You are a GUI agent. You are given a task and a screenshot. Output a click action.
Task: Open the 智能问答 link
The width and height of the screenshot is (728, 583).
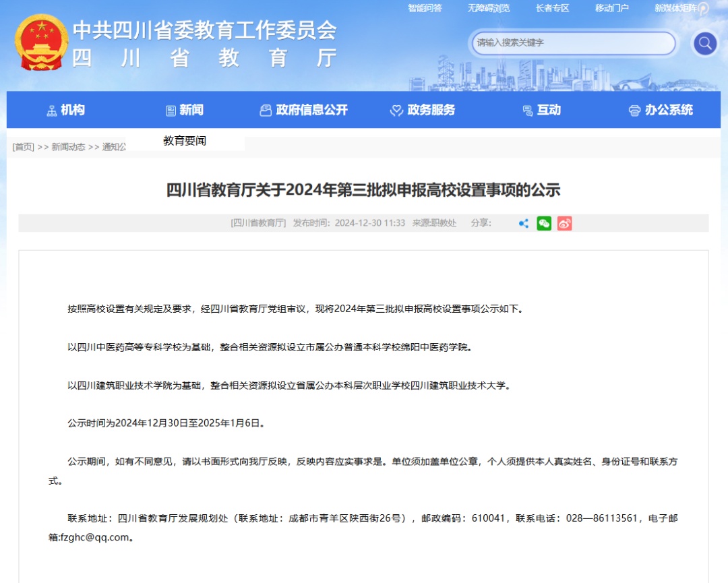(x=425, y=8)
